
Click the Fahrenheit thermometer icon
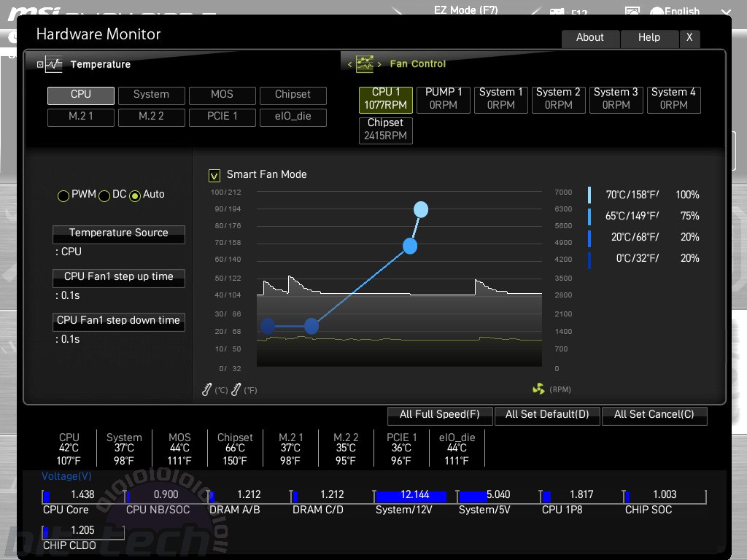coord(236,389)
